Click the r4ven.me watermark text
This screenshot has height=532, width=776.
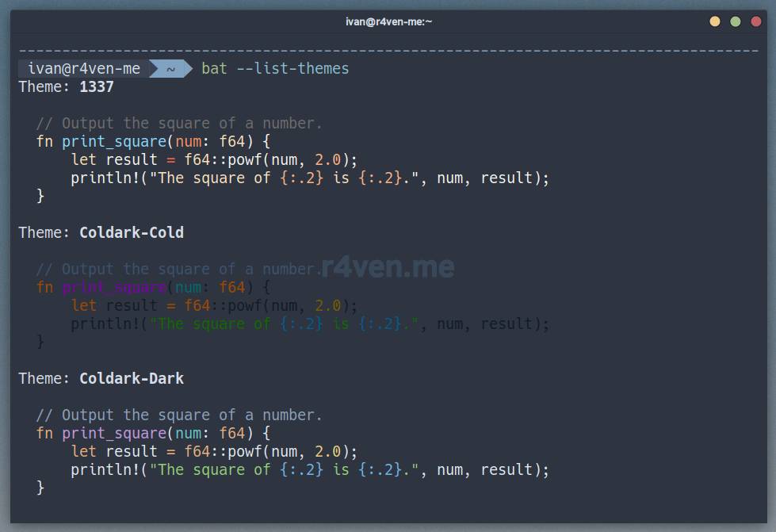[388, 266]
